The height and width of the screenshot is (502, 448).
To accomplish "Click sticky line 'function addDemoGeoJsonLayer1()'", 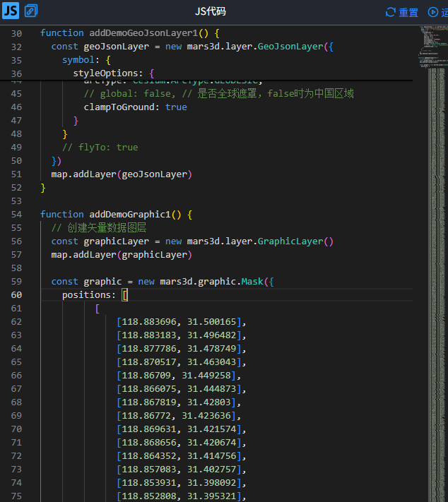I will tap(130, 33).
